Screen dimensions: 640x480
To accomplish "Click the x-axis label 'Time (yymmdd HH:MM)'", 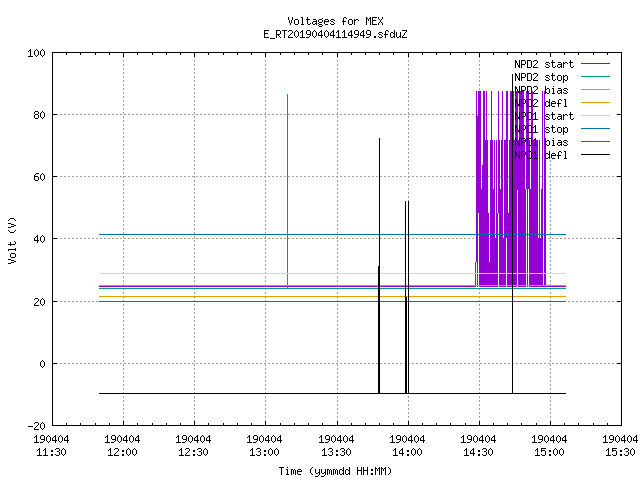I will click(x=335, y=471).
